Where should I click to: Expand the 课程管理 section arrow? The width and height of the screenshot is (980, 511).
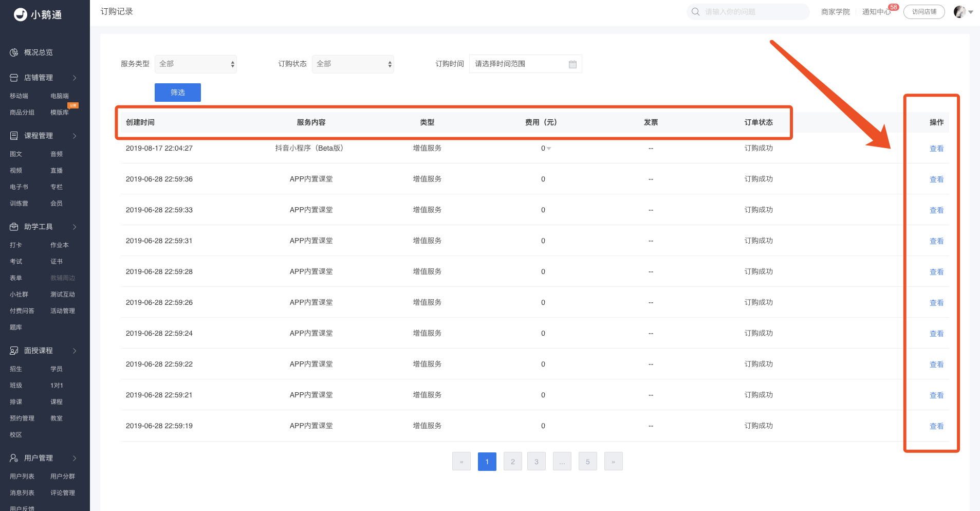point(75,136)
